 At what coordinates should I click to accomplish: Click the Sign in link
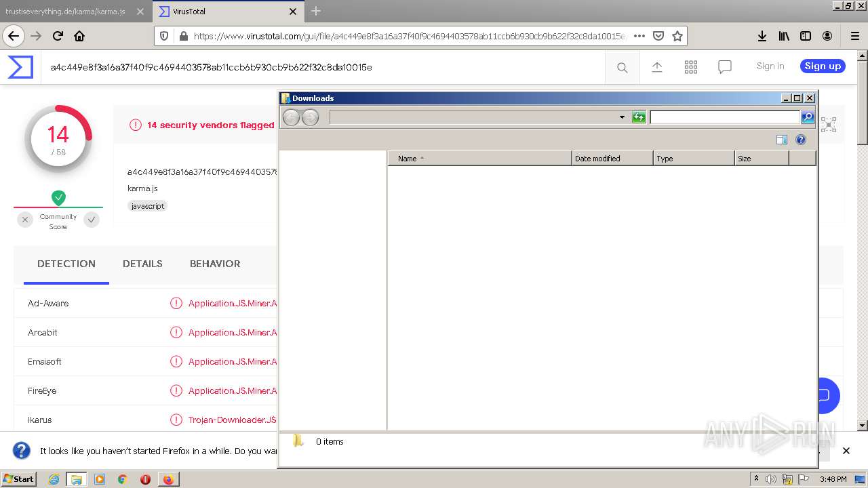click(x=770, y=66)
